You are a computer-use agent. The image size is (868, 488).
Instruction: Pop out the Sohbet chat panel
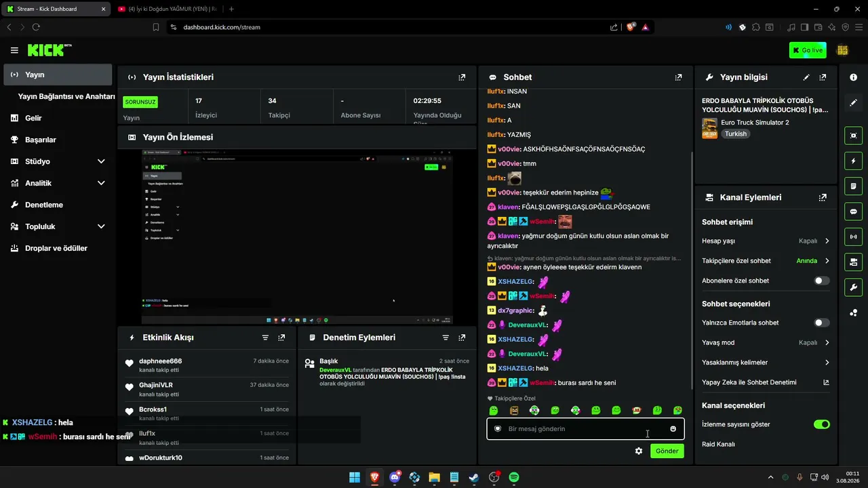pos(678,77)
